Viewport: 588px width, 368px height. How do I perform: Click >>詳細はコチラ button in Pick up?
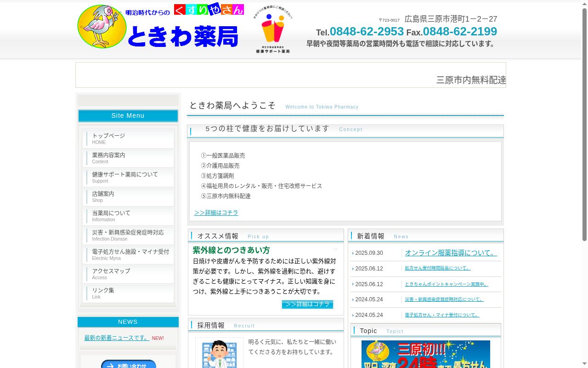[x=307, y=304]
